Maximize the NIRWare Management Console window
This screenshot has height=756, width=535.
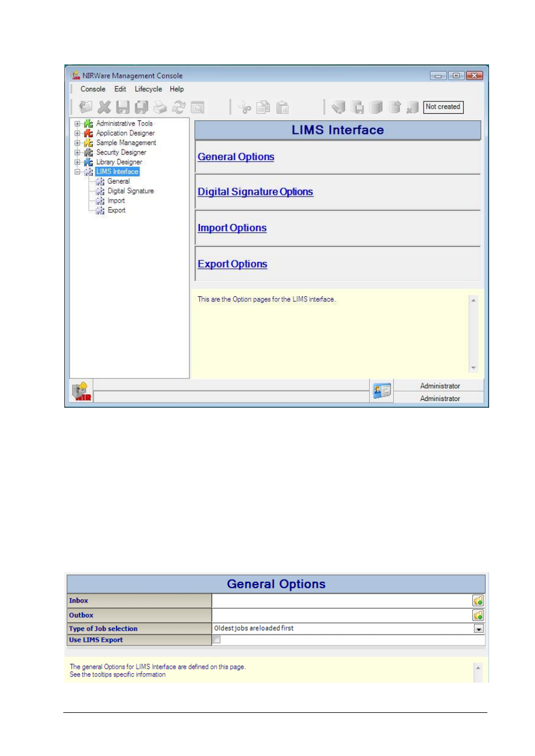[x=456, y=76]
